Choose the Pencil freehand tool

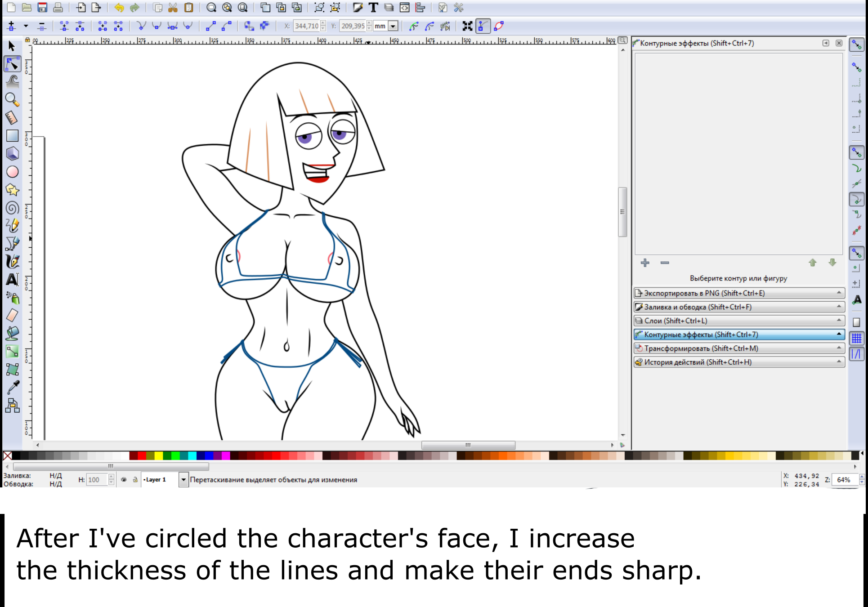pos(12,225)
